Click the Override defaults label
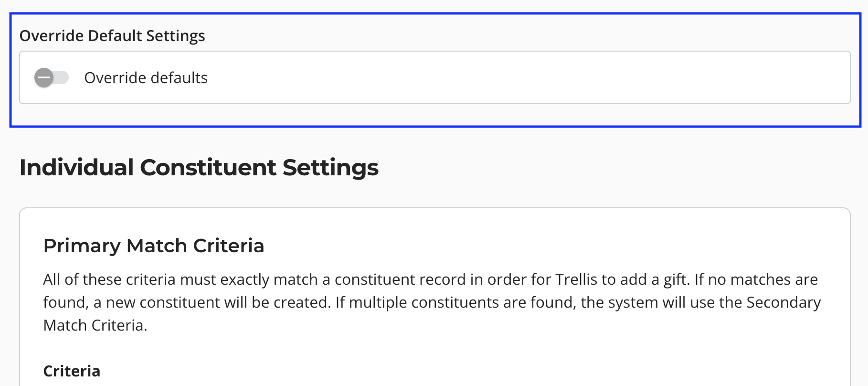 [146, 77]
